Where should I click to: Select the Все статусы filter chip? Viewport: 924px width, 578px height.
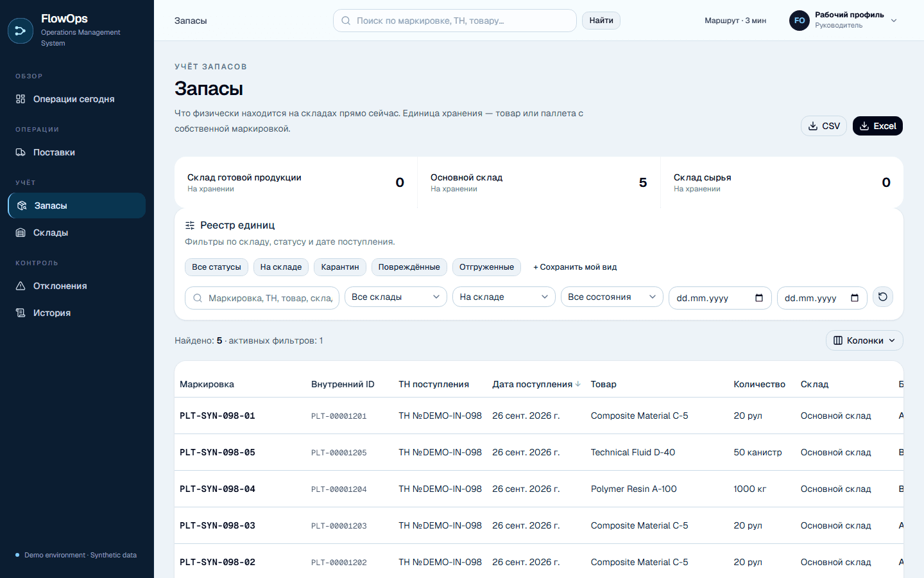[216, 267]
